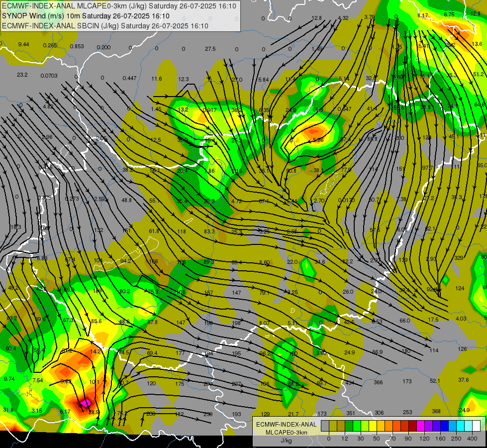This screenshot has height=448, width=487.
Task: Click the map value 0.265
Action: click(50, 45)
